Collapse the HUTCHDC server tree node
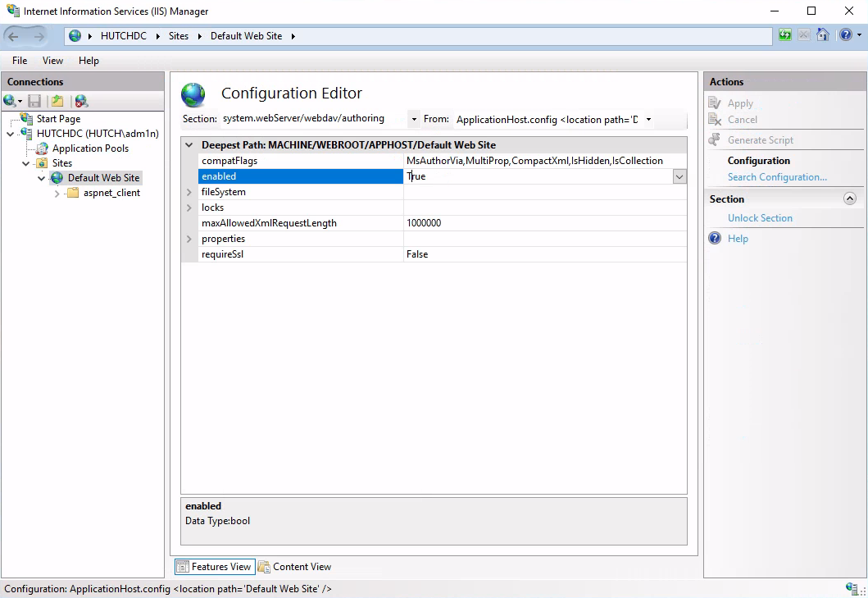The image size is (868, 598). 11,134
